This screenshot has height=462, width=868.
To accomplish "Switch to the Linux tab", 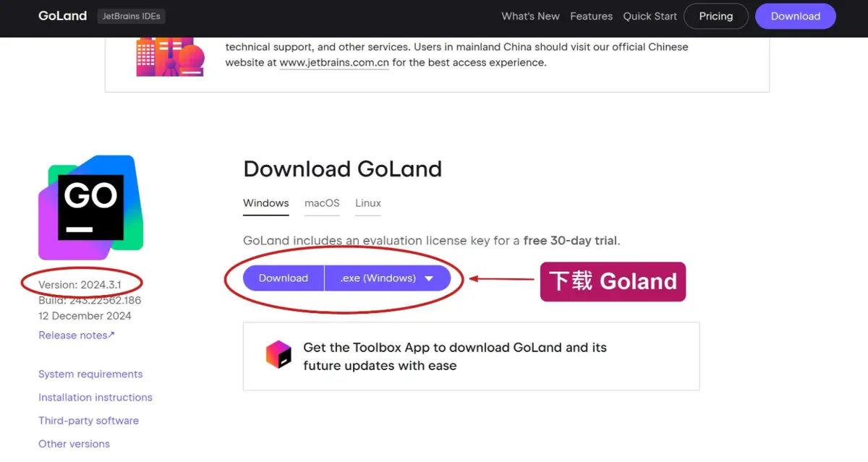I will (x=368, y=203).
